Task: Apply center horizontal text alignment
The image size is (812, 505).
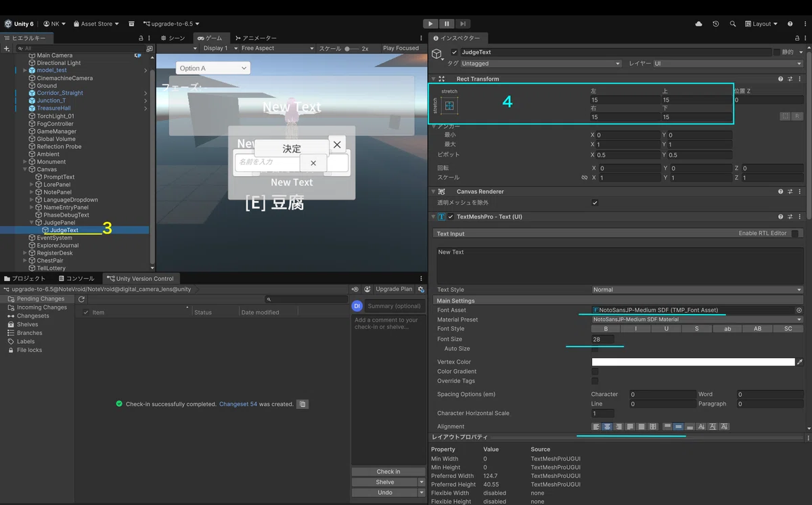Action: (x=607, y=426)
